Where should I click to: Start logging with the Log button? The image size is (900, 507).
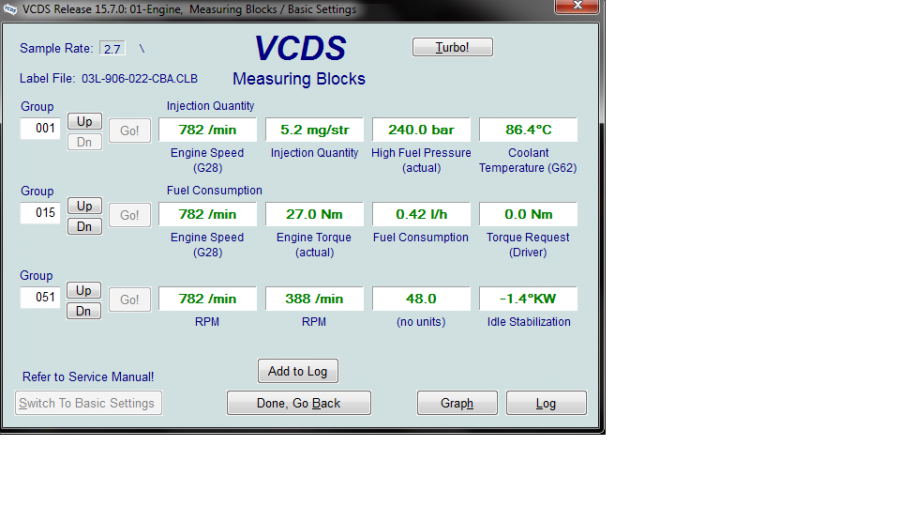546,403
